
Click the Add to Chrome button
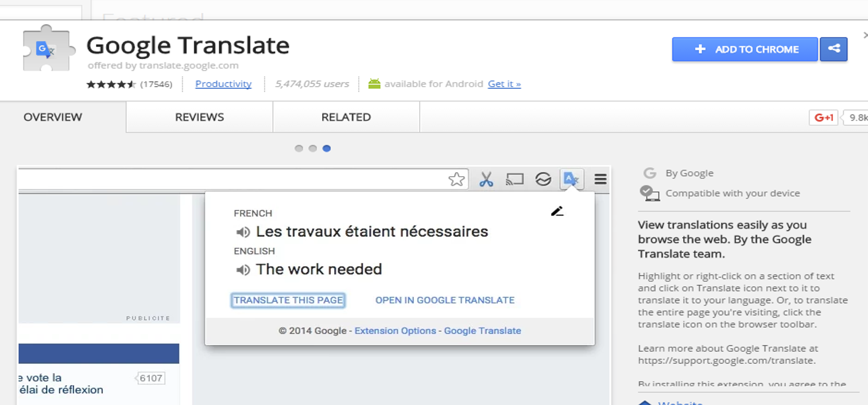coord(745,49)
